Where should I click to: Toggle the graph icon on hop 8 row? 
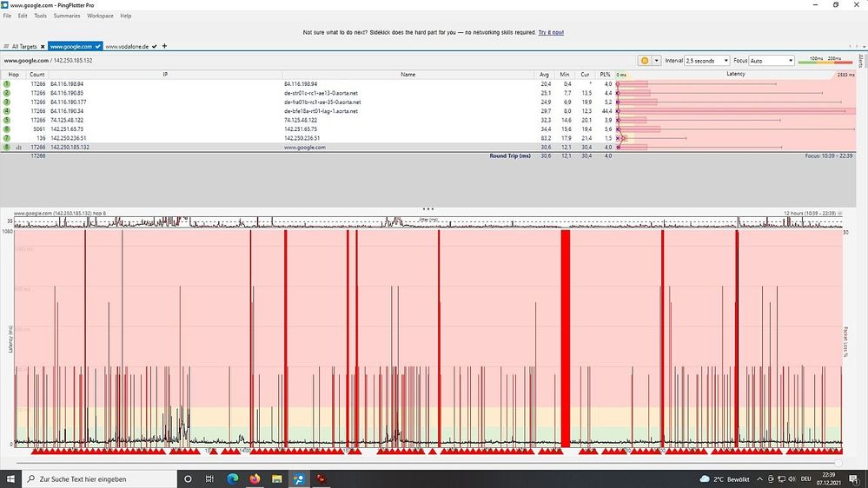tap(19, 148)
